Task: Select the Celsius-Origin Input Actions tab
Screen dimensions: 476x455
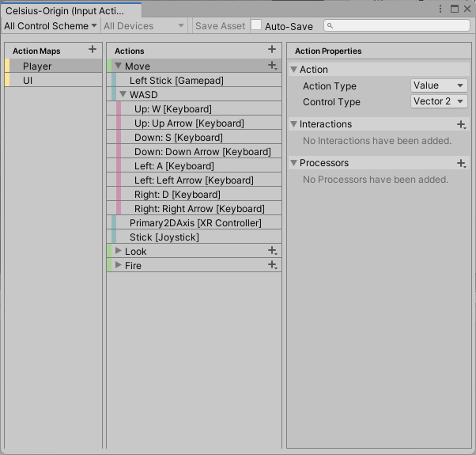Action: [x=72, y=10]
